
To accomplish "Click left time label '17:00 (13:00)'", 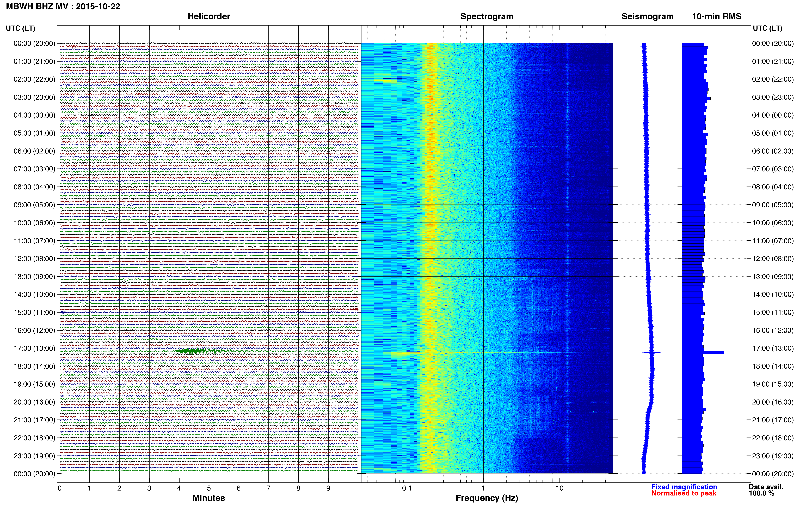I will click(x=34, y=348).
